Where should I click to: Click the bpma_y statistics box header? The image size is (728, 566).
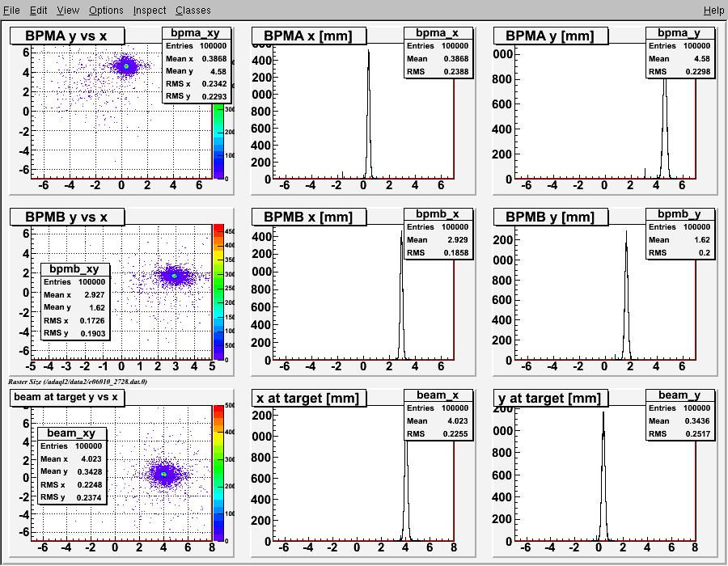point(679,33)
